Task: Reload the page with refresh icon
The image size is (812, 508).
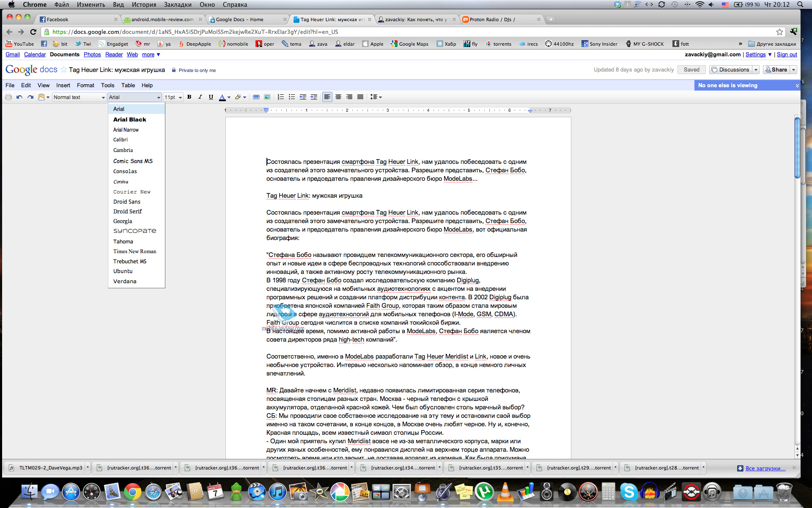Action: tap(33, 32)
